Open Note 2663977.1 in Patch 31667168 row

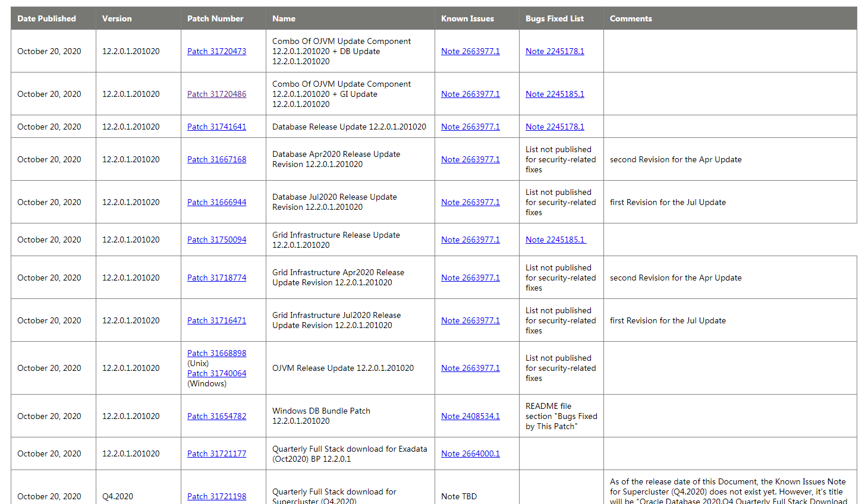[470, 159]
